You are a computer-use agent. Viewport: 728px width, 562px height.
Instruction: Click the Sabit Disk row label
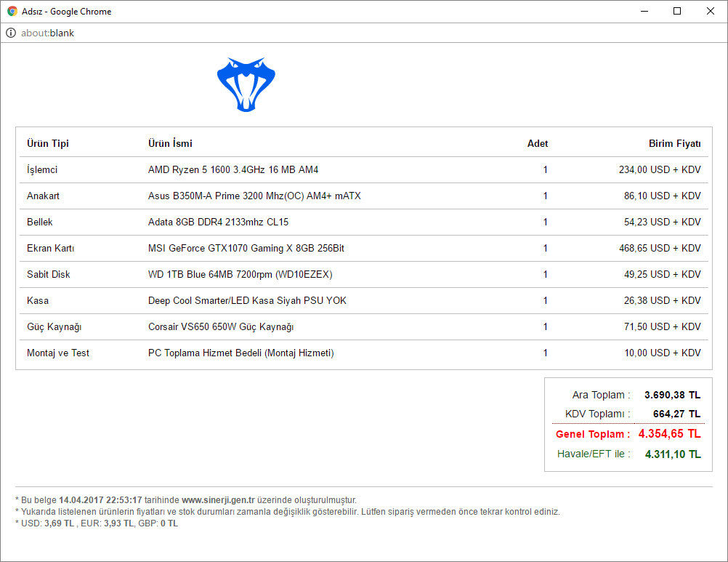click(48, 275)
